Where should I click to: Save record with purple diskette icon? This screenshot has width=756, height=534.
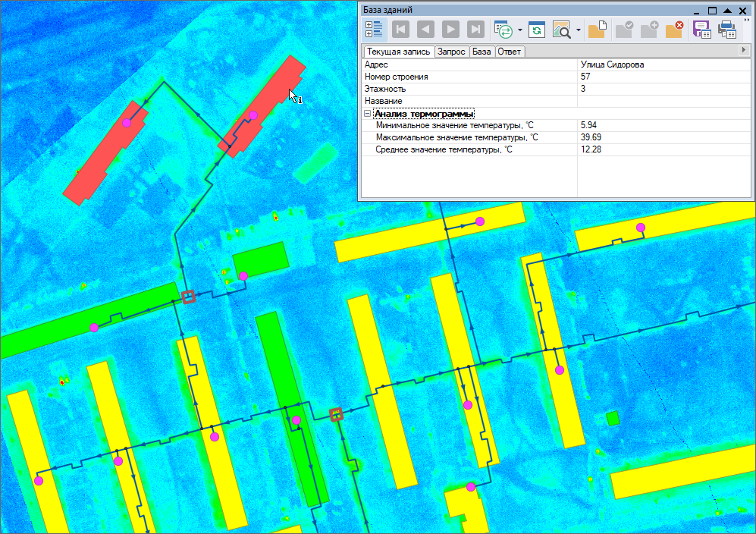pyautogui.click(x=702, y=30)
